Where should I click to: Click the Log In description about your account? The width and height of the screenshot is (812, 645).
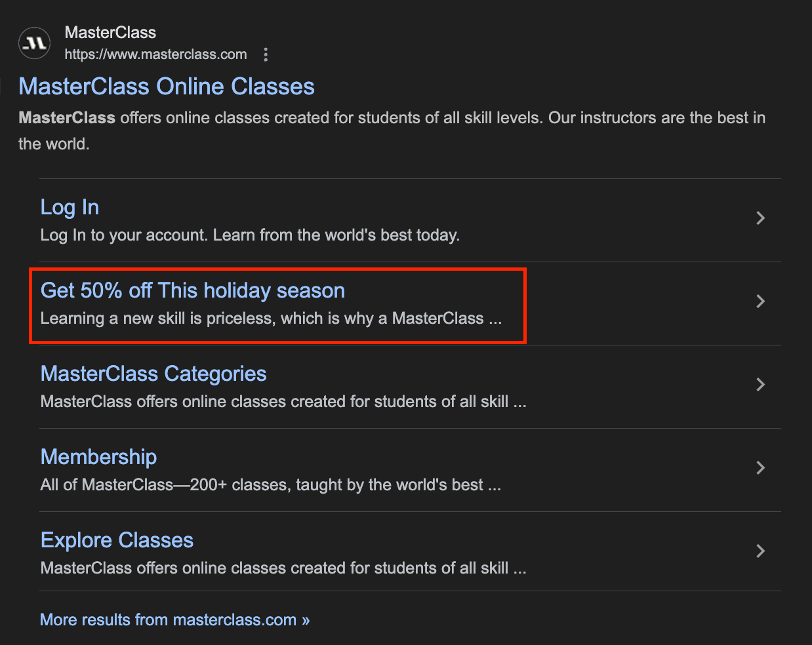(250, 235)
